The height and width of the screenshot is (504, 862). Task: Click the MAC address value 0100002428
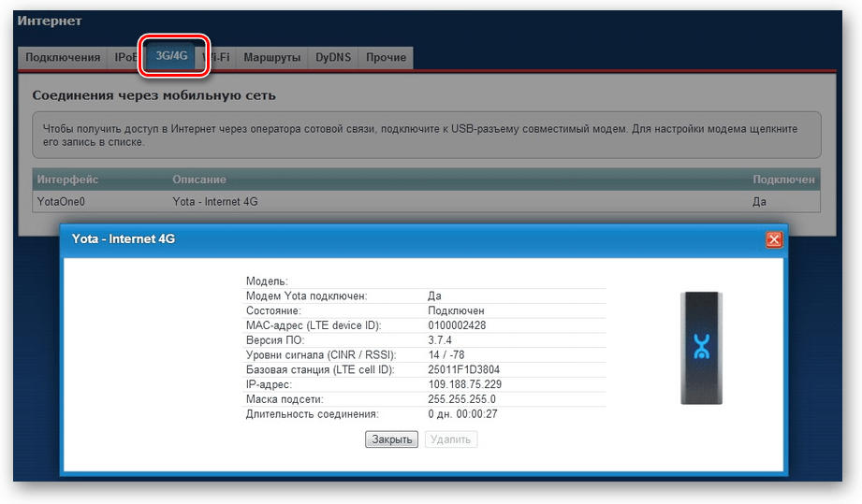tap(457, 325)
